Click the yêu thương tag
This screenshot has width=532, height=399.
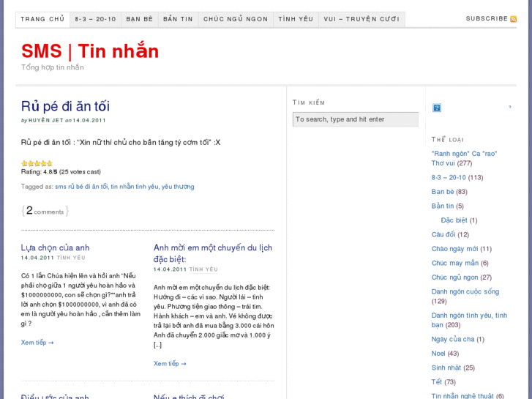pos(178,187)
